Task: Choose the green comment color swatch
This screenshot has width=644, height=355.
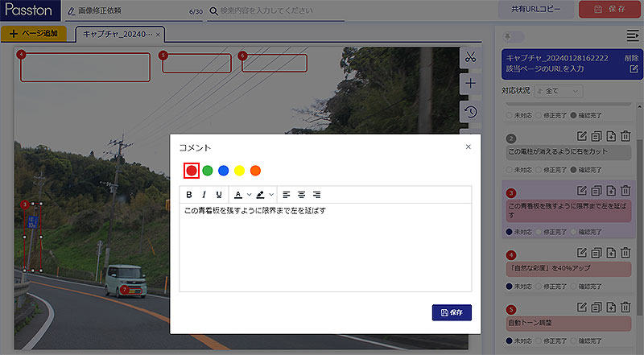Action: [x=207, y=171]
